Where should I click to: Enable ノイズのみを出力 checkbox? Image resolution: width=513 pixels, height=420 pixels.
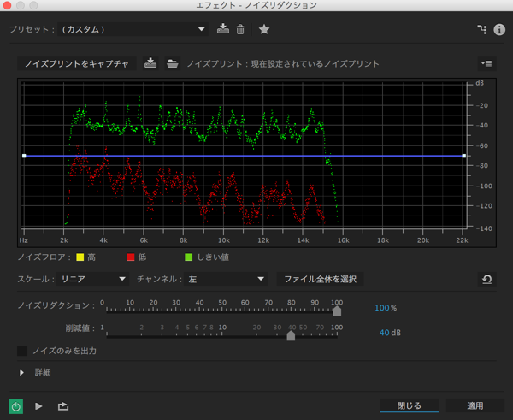[22, 351]
